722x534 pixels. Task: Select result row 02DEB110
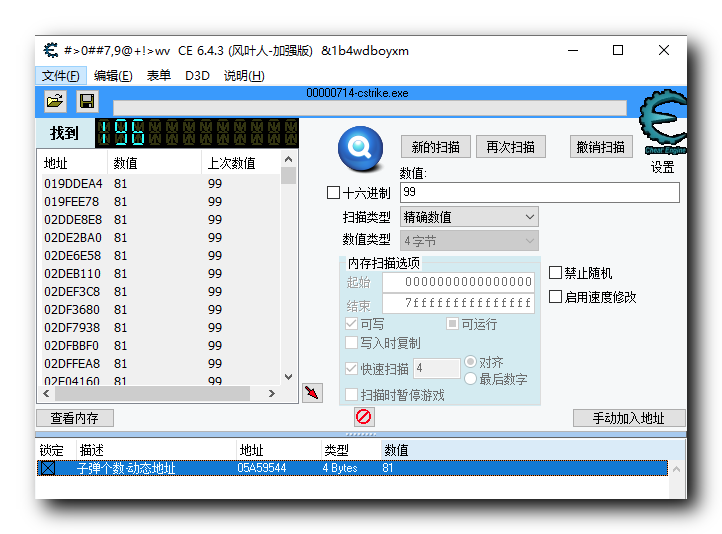(x=160, y=273)
